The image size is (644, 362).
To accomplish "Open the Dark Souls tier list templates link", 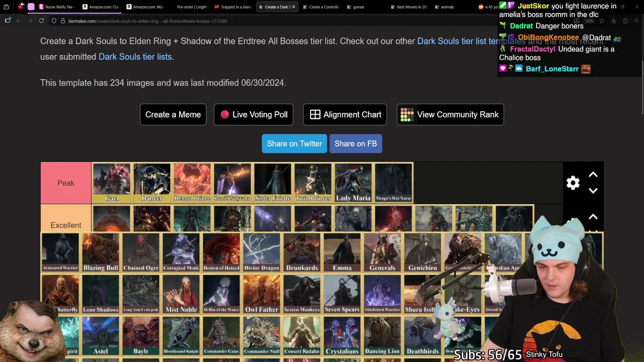I will [x=471, y=41].
